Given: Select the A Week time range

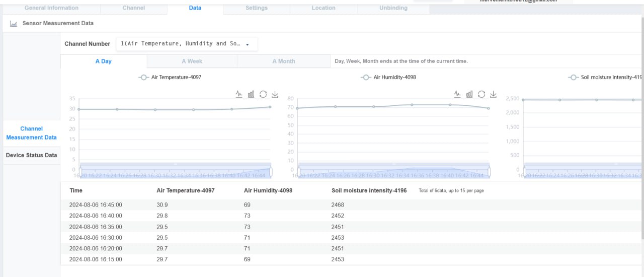Looking at the screenshot, I should (x=192, y=61).
